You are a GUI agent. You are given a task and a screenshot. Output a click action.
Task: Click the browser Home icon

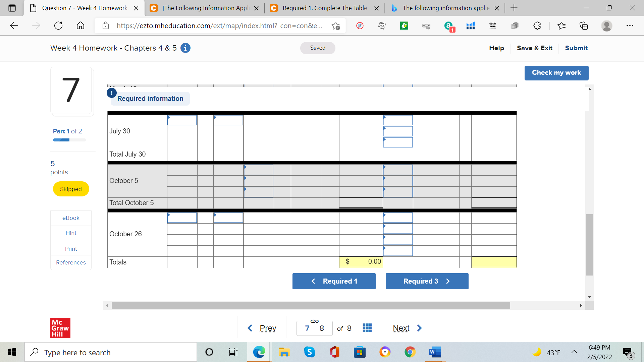[x=80, y=26]
